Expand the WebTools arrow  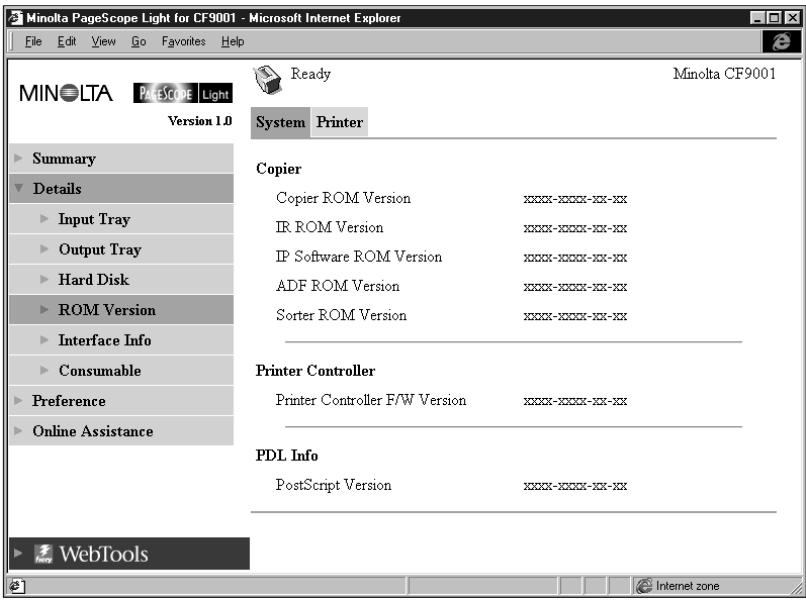click(18, 553)
